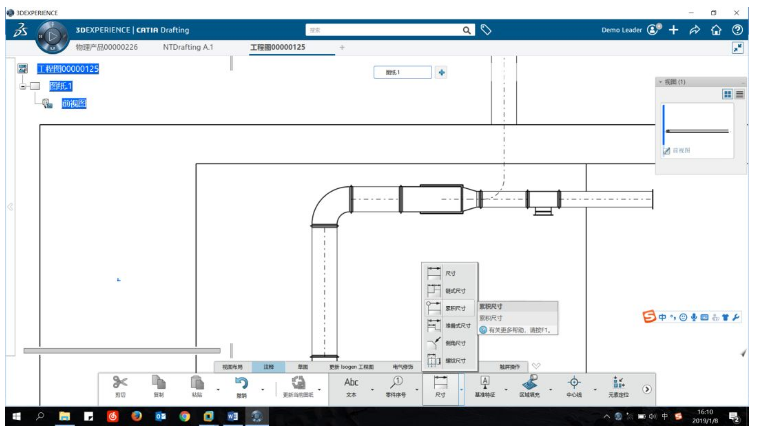Choose Stacked dimension in flyout menu
The height and width of the screenshot is (429, 757).
coord(449,325)
